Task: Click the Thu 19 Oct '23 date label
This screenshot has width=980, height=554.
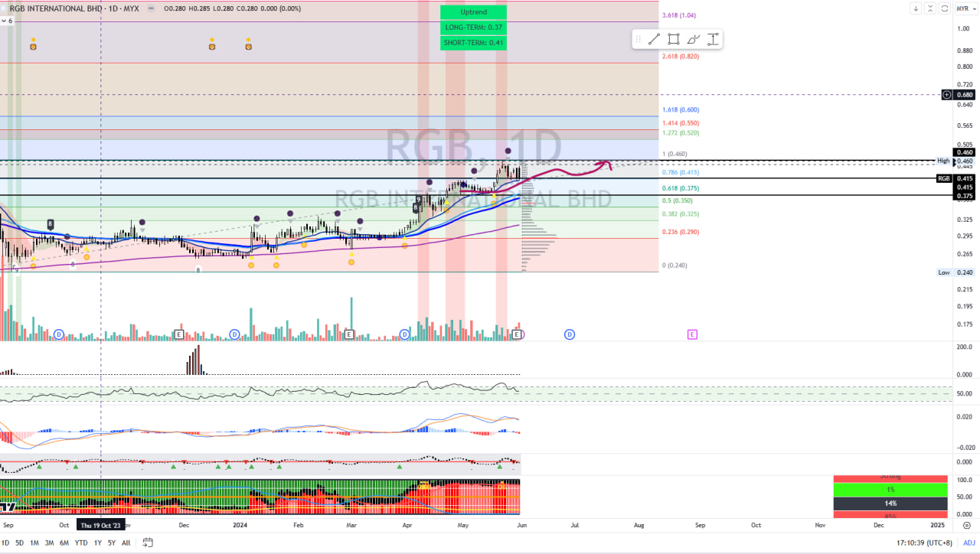Action: [x=100, y=525]
